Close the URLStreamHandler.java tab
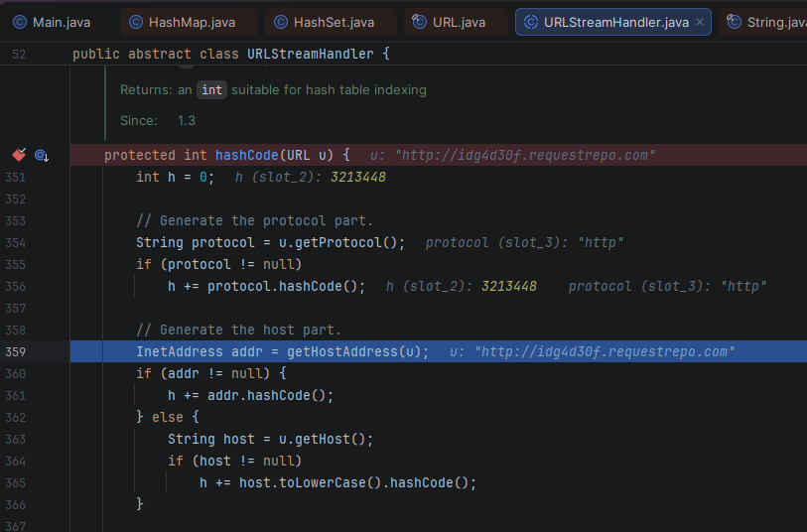Viewport: 807px width, 532px height. [700, 22]
